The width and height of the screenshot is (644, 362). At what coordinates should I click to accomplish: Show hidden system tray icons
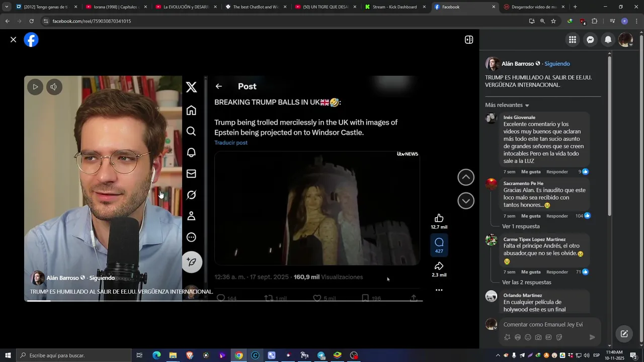pyautogui.click(x=499, y=355)
